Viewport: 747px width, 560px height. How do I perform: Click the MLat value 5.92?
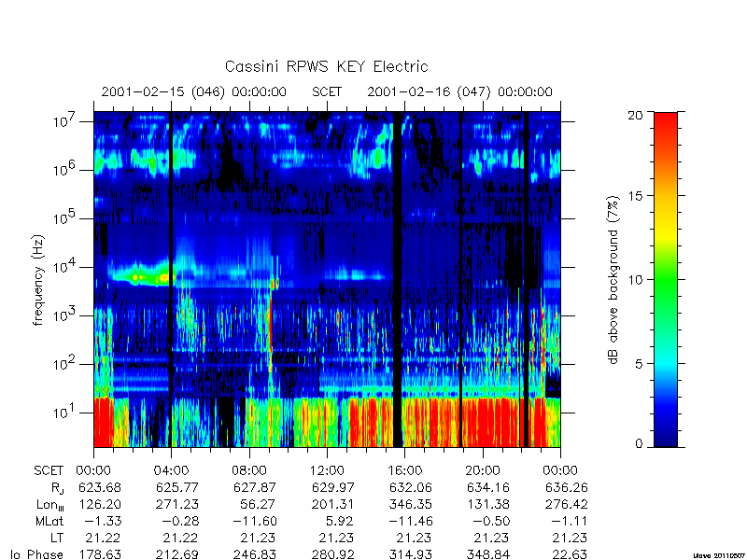[x=339, y=521]
